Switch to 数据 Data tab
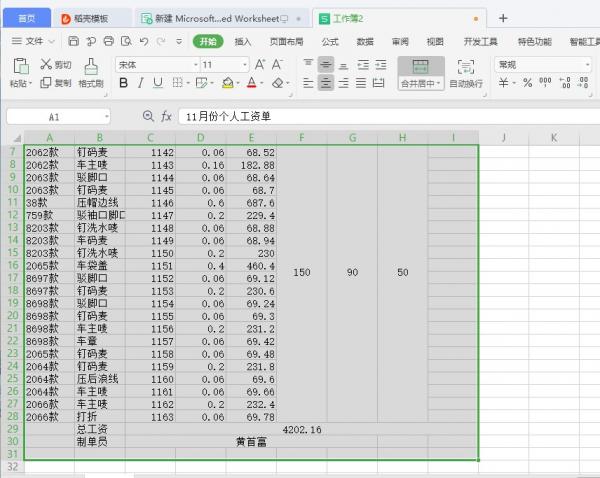The image size is (600, 478). point(365,42)
